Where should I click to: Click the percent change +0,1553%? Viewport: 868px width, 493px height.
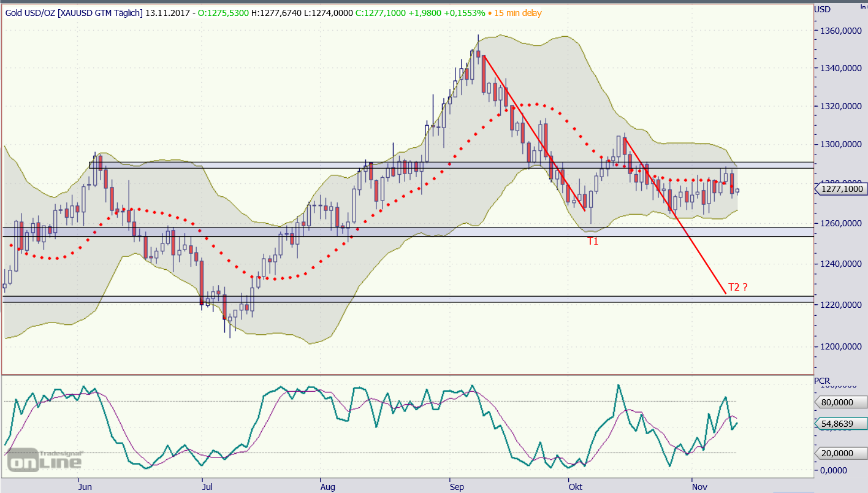coord(465,13)
